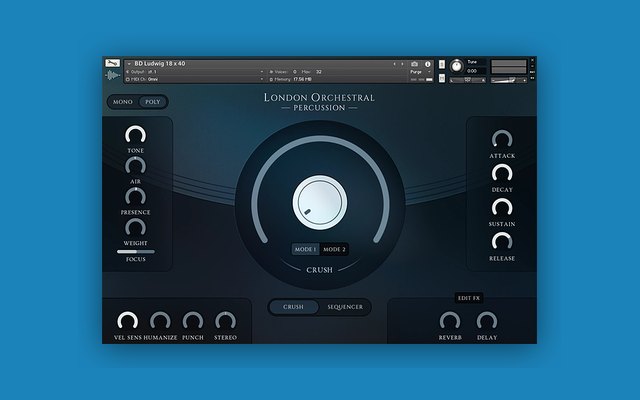Switch to Poly voice mode
The image size is (640, 400).
click(x=153, y=102)
